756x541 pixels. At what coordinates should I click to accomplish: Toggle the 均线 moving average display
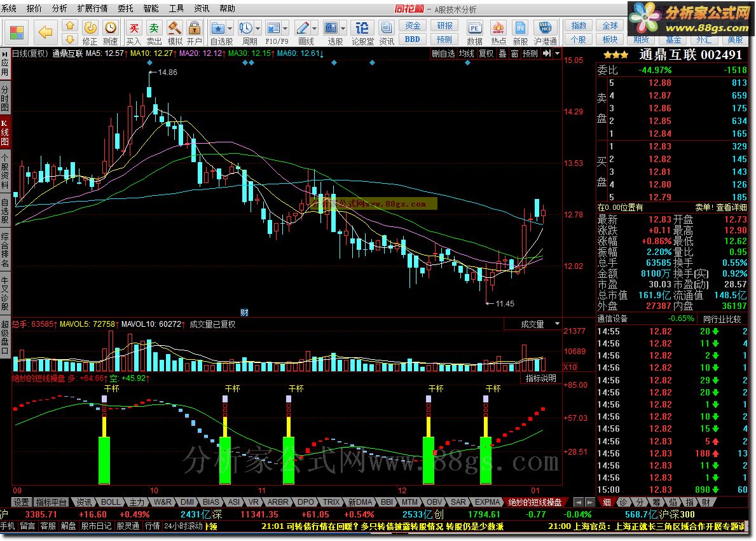coord(466,53)
